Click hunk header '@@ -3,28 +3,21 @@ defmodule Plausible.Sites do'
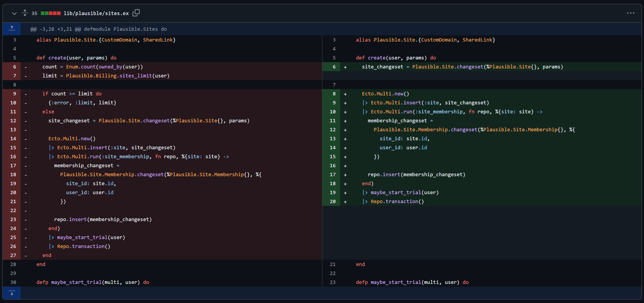 99,29
